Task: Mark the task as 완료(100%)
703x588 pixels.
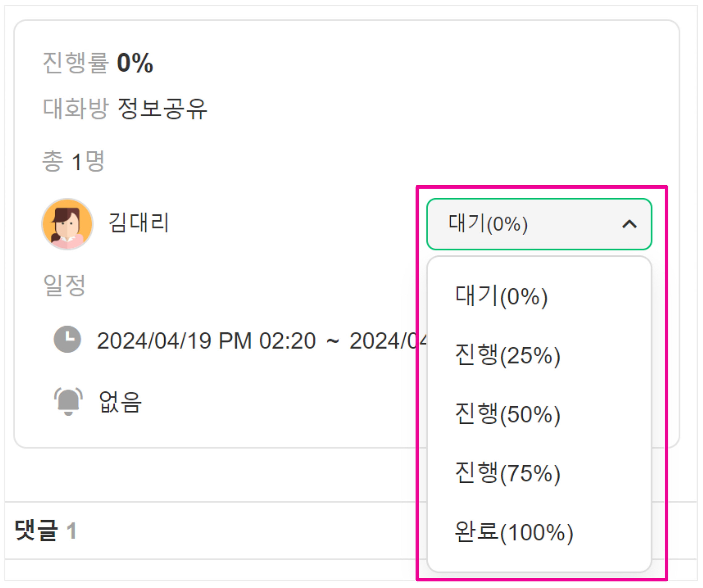Action: click(514, 532)
